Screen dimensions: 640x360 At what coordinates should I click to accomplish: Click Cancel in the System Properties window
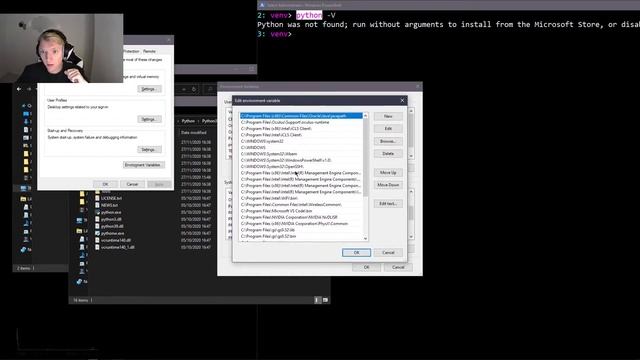pyautogui.click(x=132, y=184)
